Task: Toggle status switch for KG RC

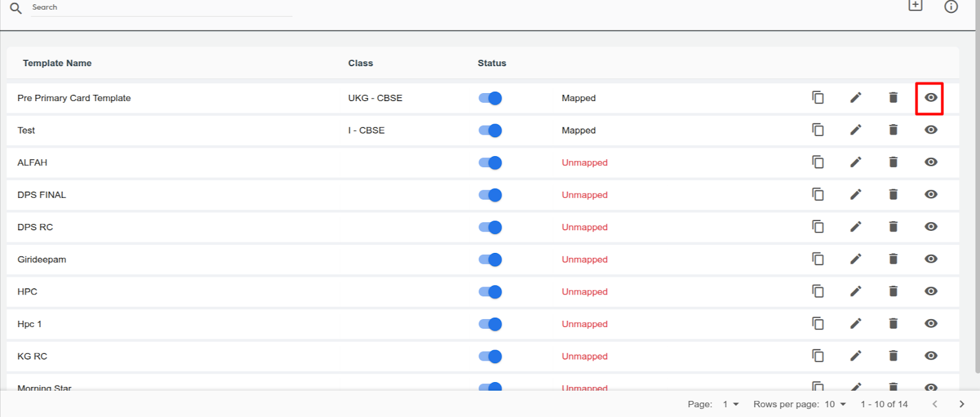Action: (490, 356)
